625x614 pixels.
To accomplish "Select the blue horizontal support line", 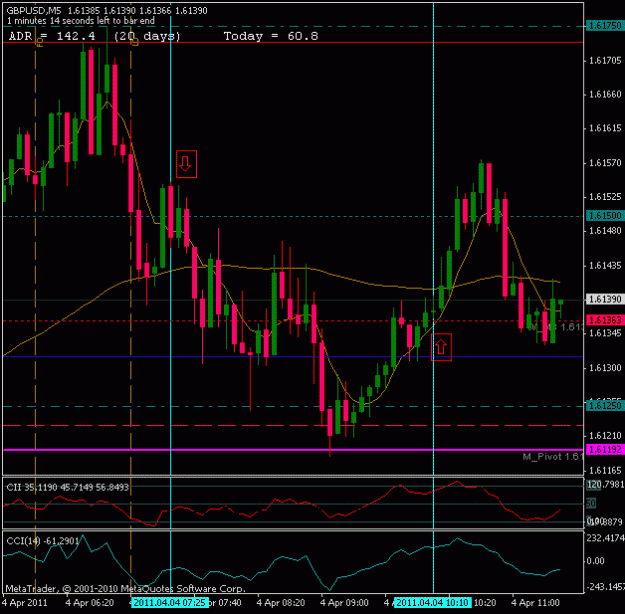I will [x=293, y=356].
